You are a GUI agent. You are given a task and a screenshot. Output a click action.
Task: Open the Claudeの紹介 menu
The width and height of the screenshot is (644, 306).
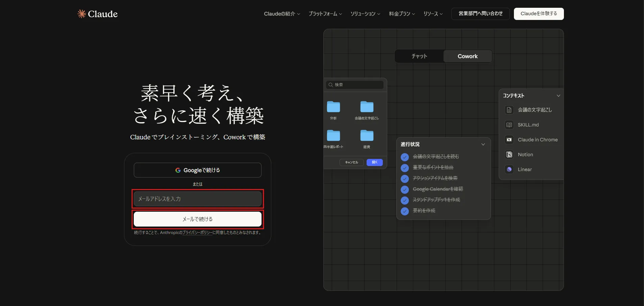coord(282,14)
